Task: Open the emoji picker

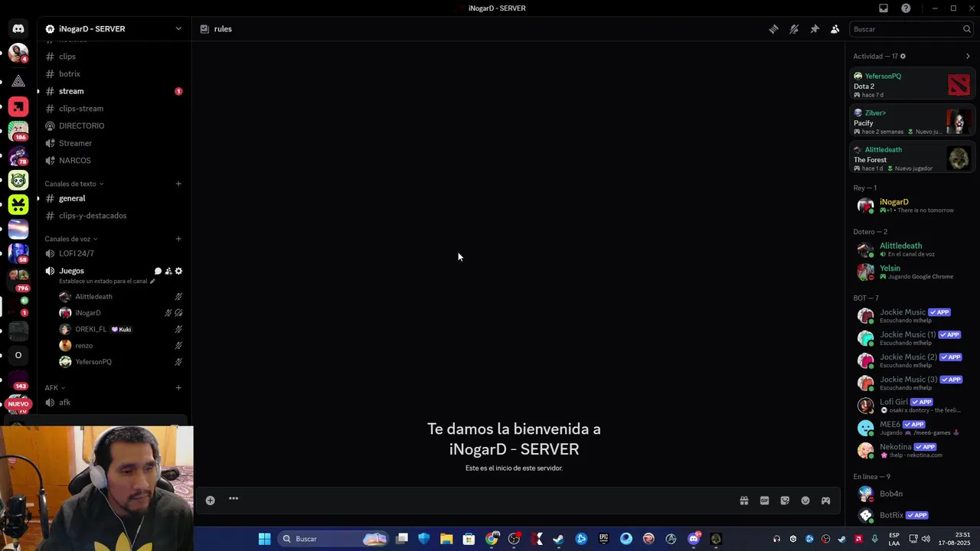Action: click(x=805, y=500)
